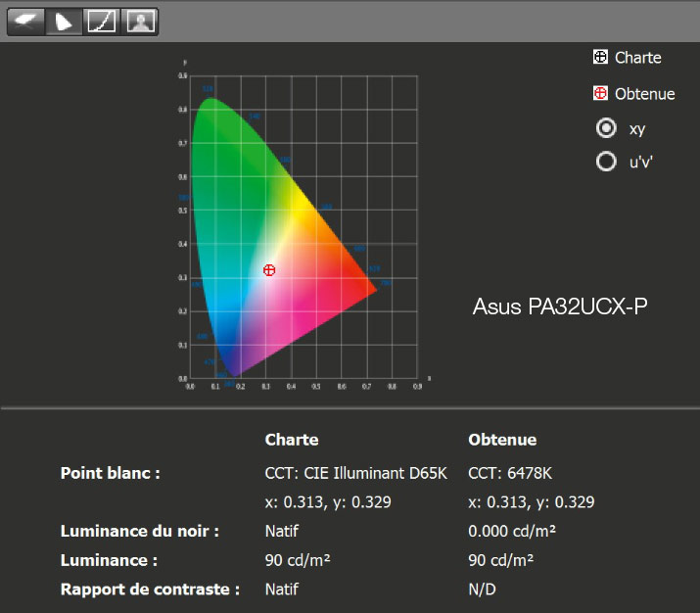Click the N/D contrast value

coord(482,589)
